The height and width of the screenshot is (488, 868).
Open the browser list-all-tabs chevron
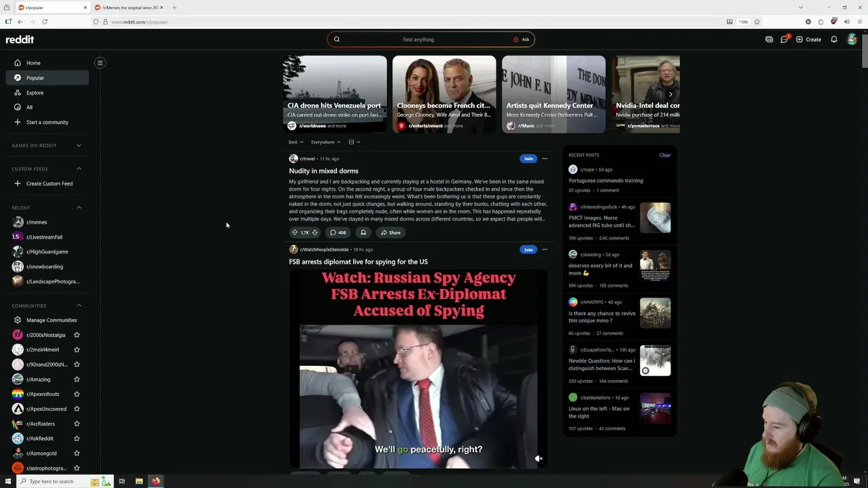[801, 7]
